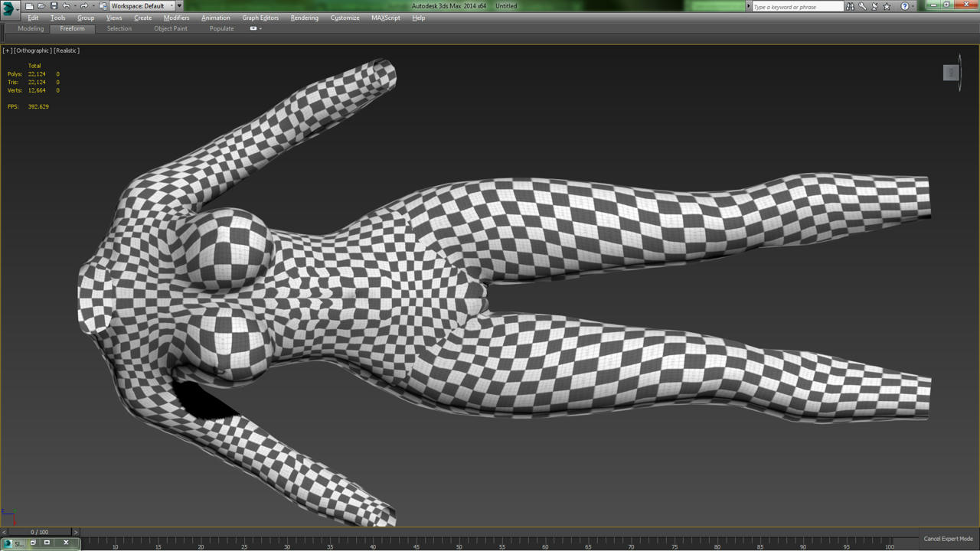Restore the minimized Sl... window
The width and height of the screenshot is (980, 551).
(33, 543)
